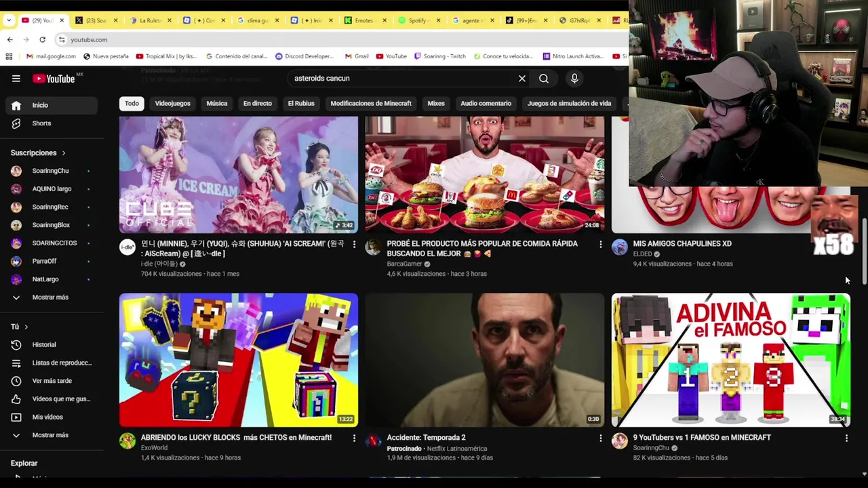Viewport: 868px width, 488px height.
Task: Select the Música filter chip
Action: (x=217, y=104)
